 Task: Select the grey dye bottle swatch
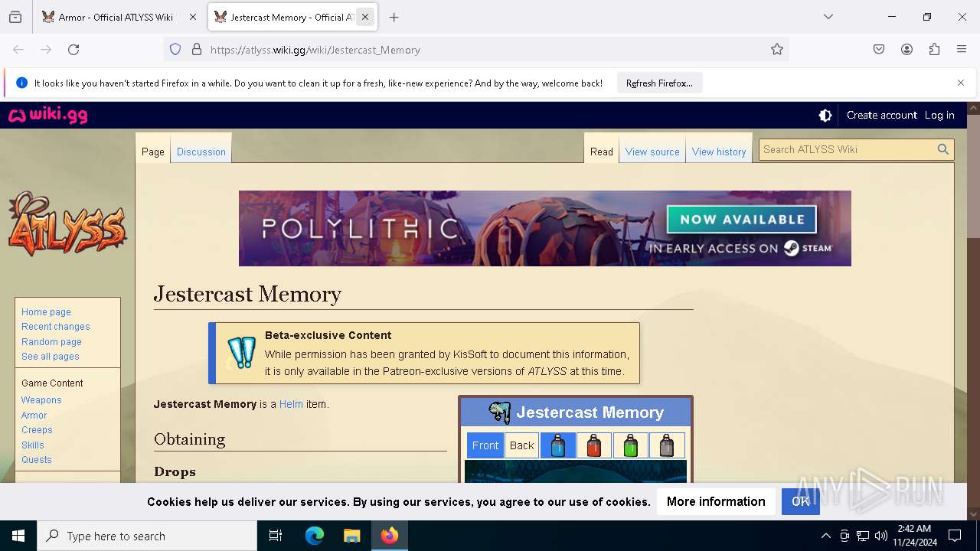click(667, 445)
